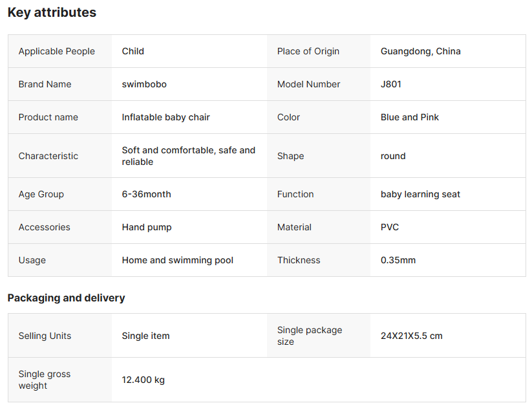Select the Inflatable baby chair text
The height and width of the screenshot is (414, 532).
[165, 117]
